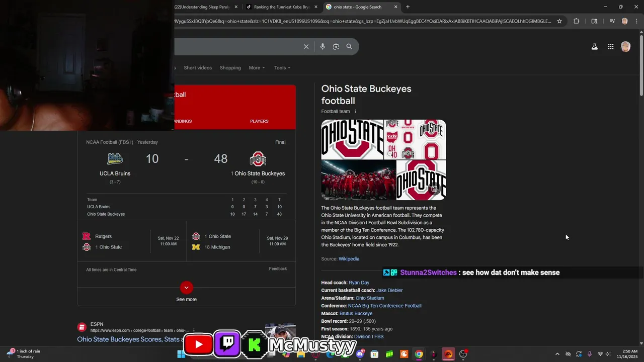Open ESPN Ohio State Buckeyes Scores result

(x=131, y=339)
